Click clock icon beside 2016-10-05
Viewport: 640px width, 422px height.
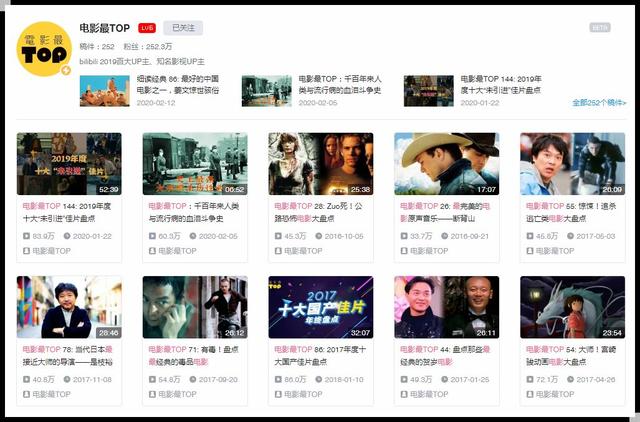click(x=319, y=236)
